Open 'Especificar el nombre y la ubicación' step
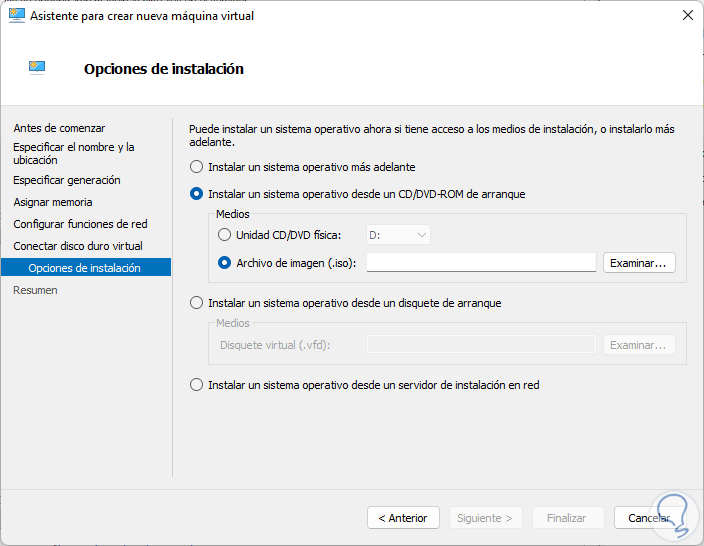 tap(73, 153)
